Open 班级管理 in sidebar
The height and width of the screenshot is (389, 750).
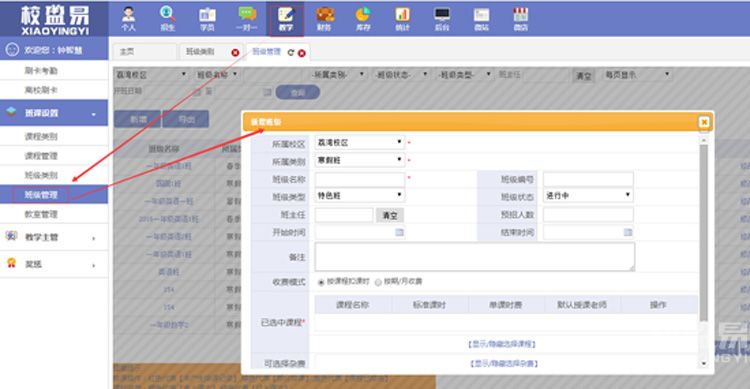(41, 195)
